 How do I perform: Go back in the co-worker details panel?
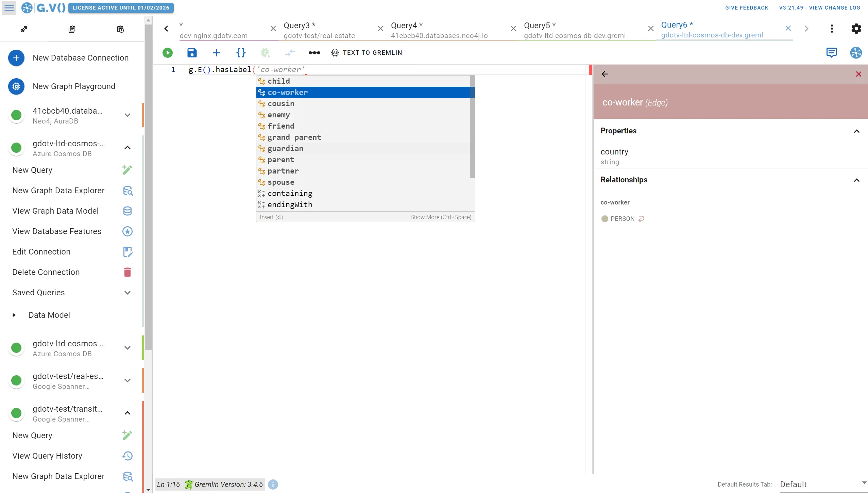point(605,74)
